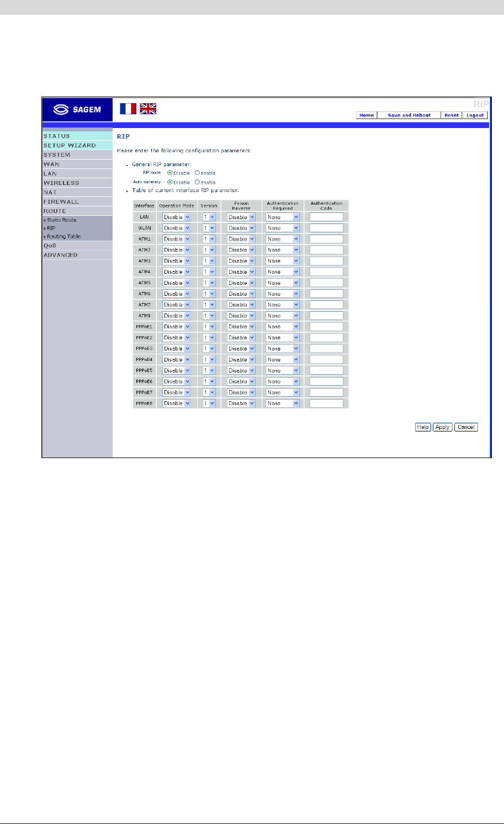Viewport: 504px width, 824px height.
Task: Open Poison Reverse dropdown for ATM1 row
Action: pos(241,239)
